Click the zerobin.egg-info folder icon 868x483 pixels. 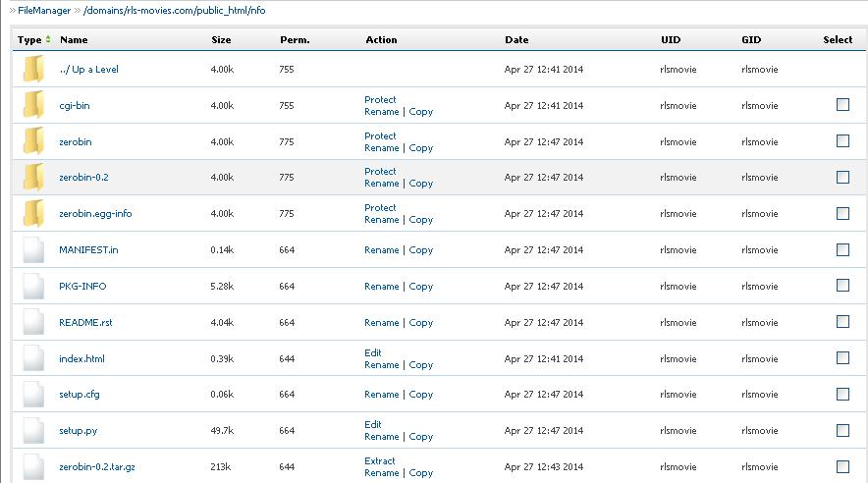[x=33, y=213]
